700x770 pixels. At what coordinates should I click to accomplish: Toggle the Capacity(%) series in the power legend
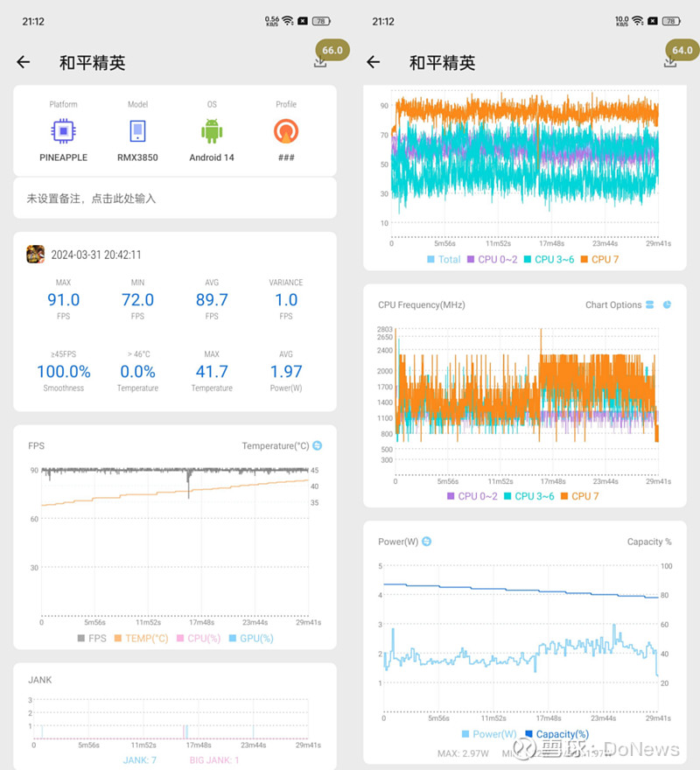click(x=557, y=733)
